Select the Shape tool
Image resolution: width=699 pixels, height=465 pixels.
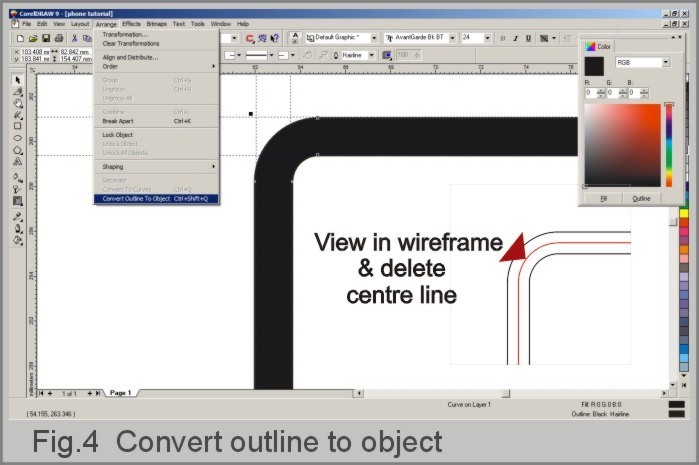tap(18, 92)
